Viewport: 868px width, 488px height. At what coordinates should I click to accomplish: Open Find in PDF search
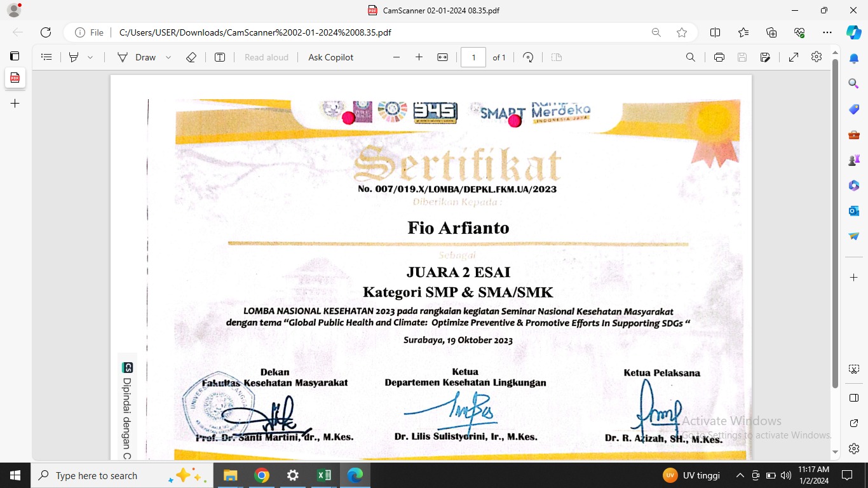pyautogui.click(x=691, y=57)
